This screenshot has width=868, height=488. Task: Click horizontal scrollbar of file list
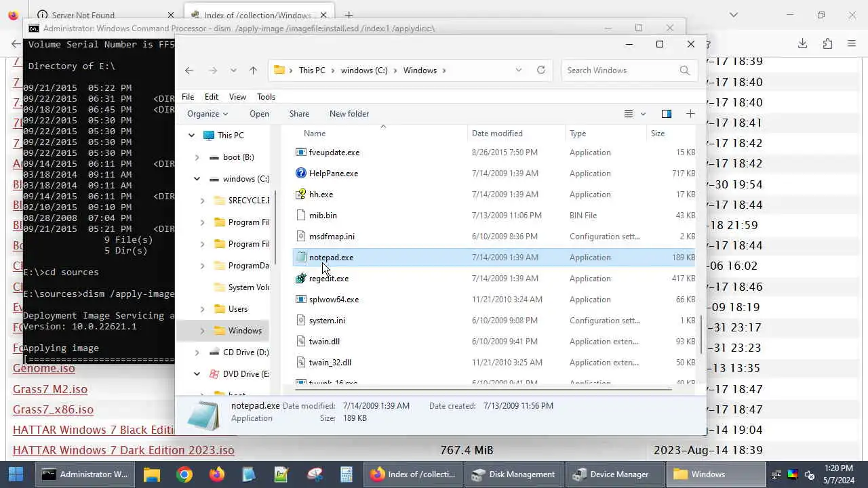[x=483, y=390]
